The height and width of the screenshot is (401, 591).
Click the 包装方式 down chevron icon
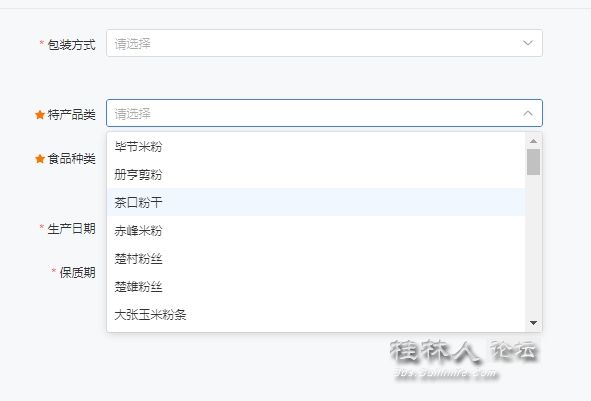click(528, 43)
